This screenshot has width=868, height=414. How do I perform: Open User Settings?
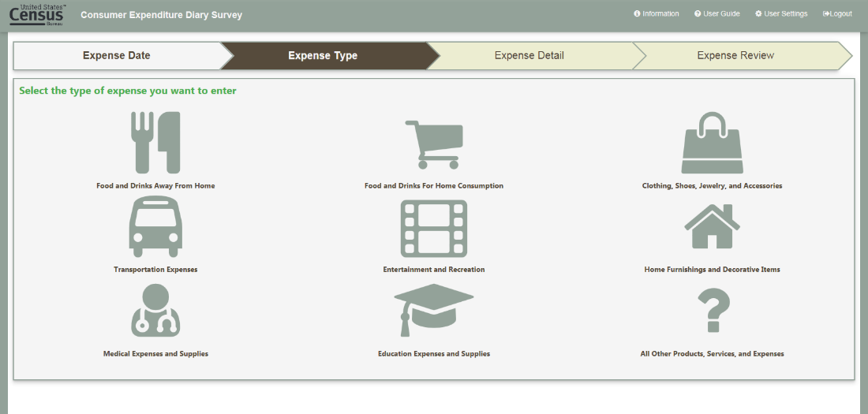point(781,14)
